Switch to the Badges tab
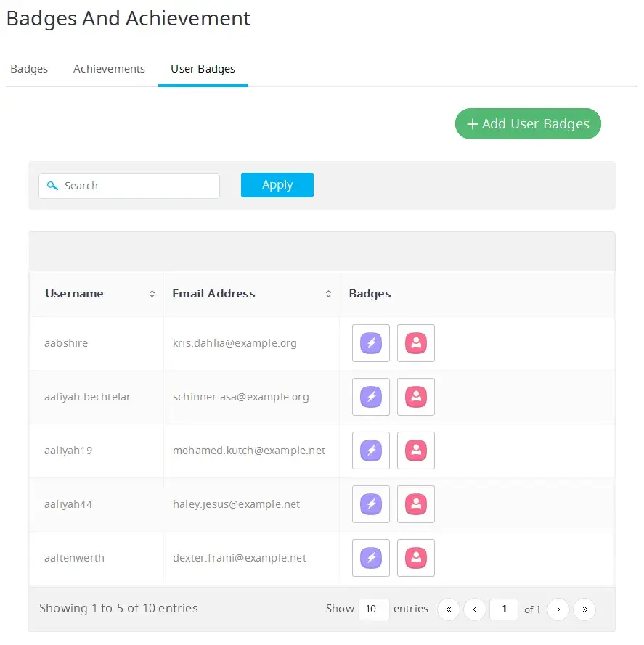 click(29, 69)
